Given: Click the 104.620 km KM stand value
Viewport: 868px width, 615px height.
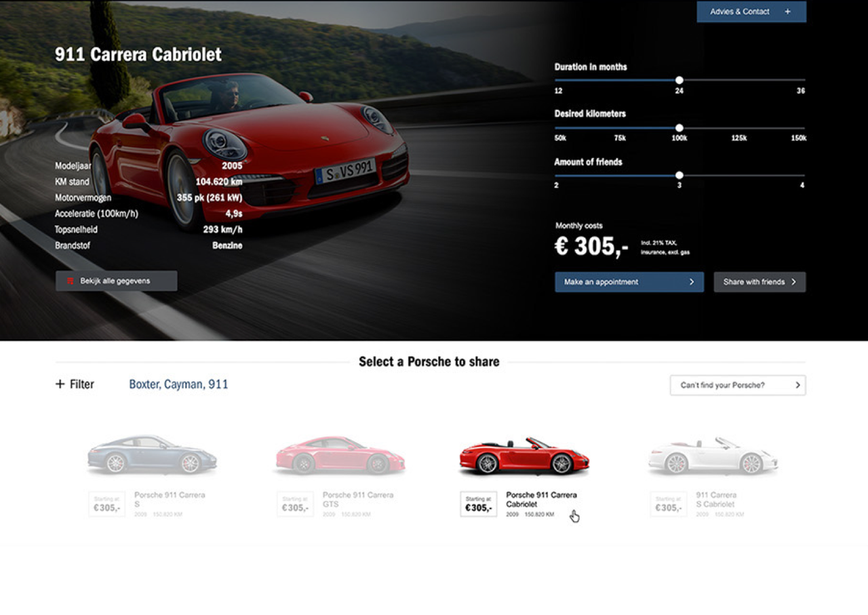Looking at the screenshot, I should point(218,182).
